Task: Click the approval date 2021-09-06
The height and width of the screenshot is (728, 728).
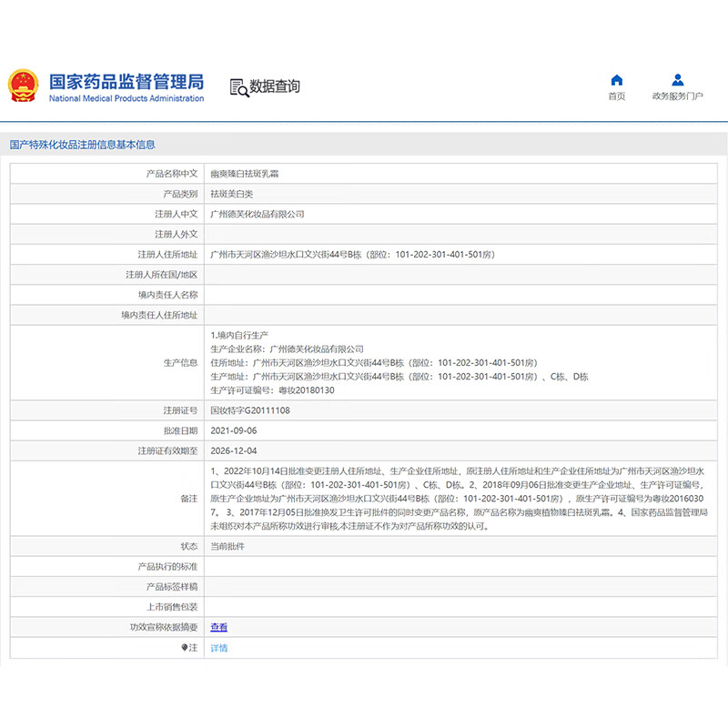Action: point(233,430)
